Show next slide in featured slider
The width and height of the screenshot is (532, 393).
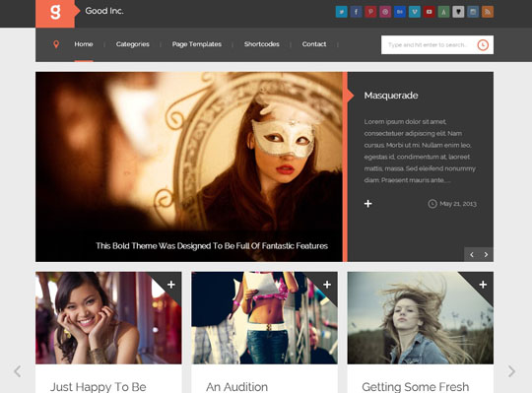point(487,255)
